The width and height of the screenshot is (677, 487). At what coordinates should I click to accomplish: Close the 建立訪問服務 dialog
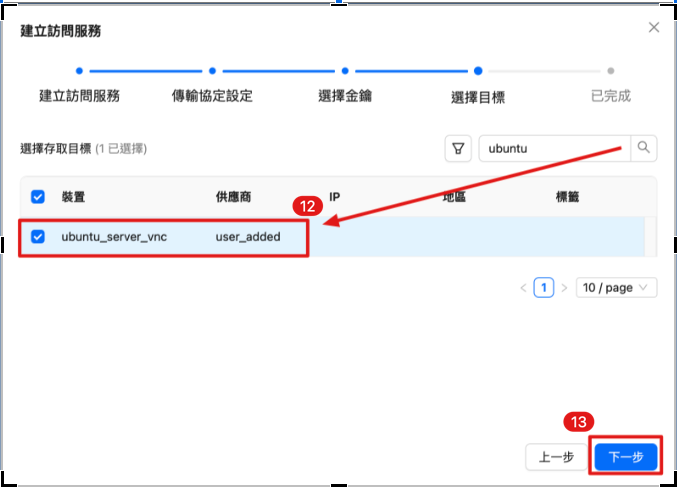click(654, 28)
